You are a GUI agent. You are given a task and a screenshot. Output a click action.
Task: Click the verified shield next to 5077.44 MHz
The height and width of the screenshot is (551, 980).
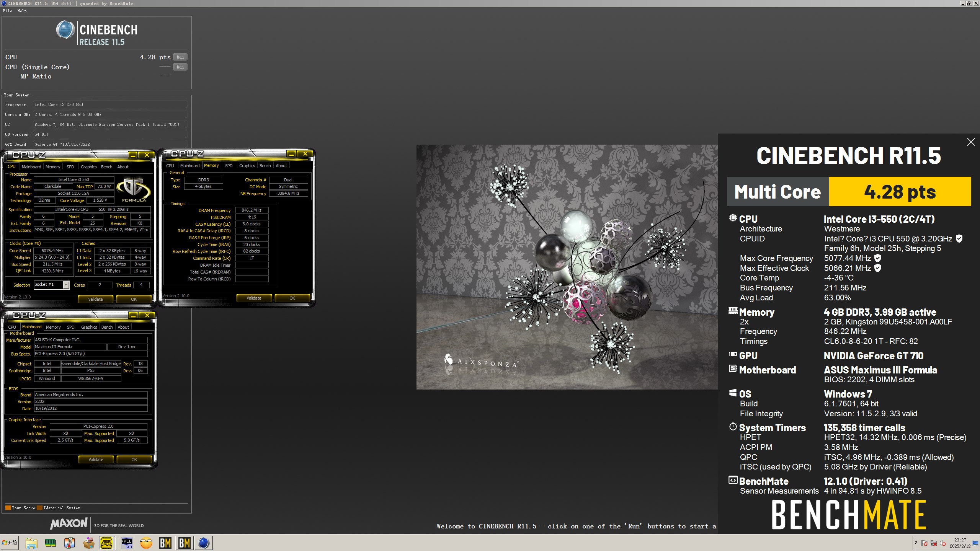tap(878, 258)
